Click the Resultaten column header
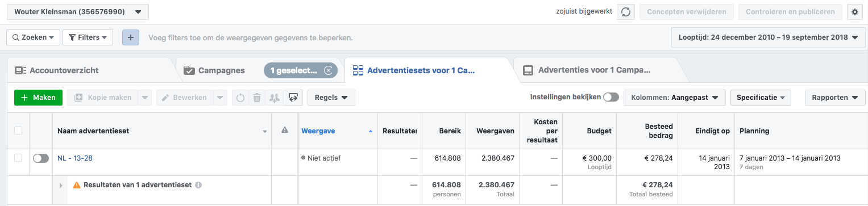Viewport: 868px width, 206px height. 400,131
